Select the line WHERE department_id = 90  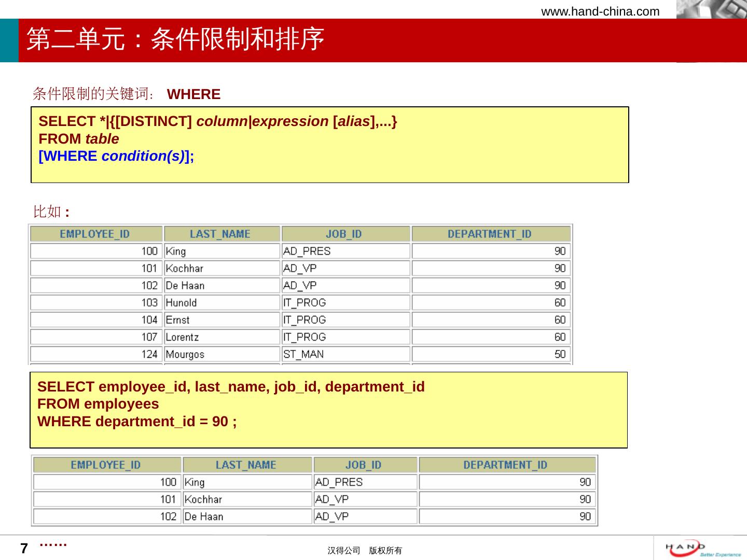[x=137, y=422]
